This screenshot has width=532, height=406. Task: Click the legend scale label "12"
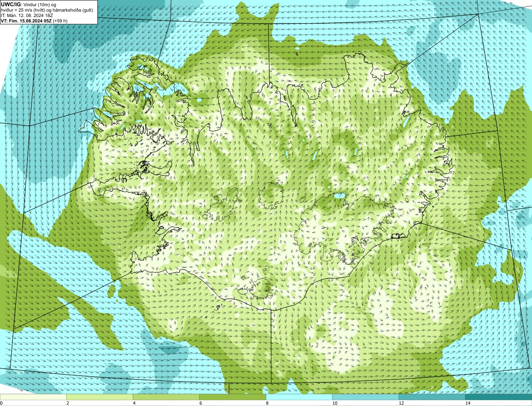point(401,403)
